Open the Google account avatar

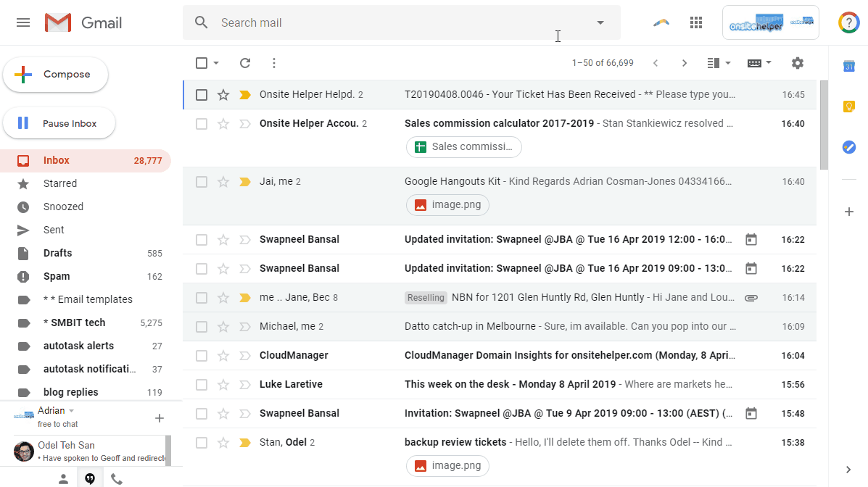(x=848, y=22)
